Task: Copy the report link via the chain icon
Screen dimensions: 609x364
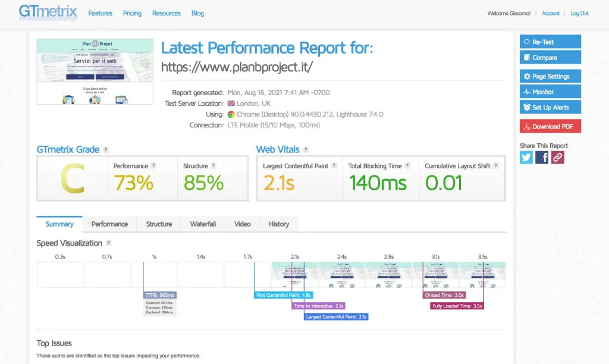Action: [x=557, y=158]
